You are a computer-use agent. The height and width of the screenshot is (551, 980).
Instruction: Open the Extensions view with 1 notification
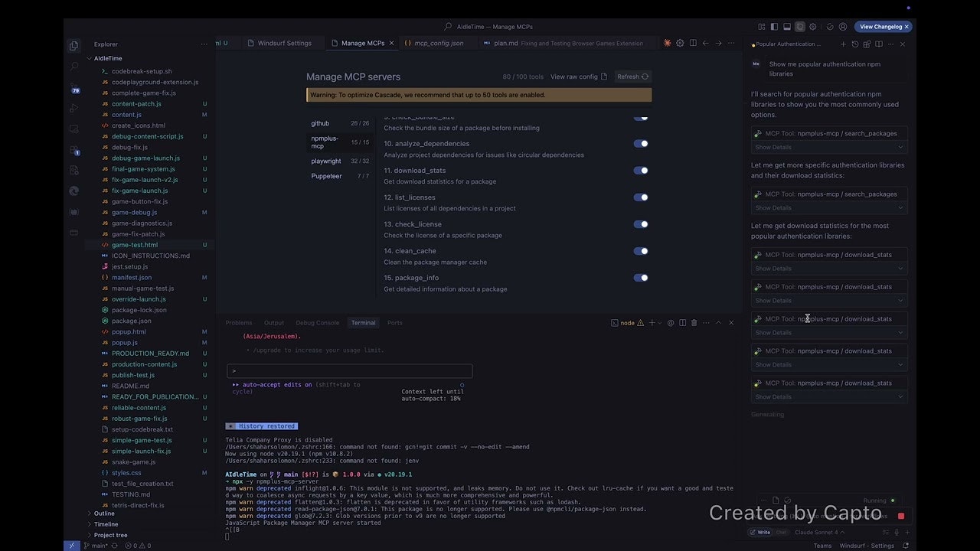[x=73, y=148]
